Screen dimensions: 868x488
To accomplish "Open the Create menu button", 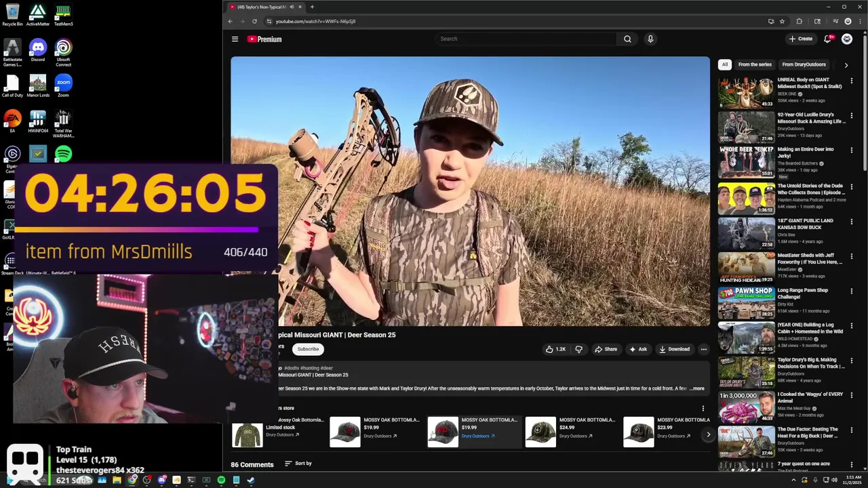I will click(x=801, y=39).
